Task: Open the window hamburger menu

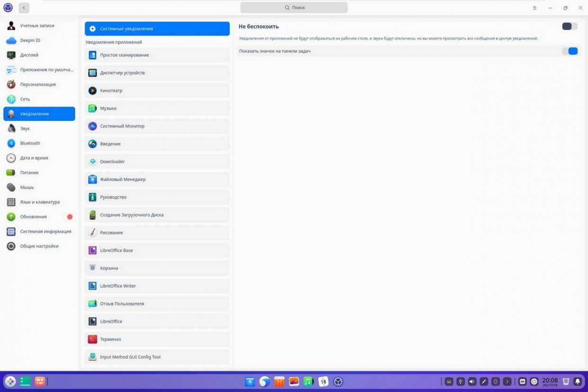Action: 534,8
